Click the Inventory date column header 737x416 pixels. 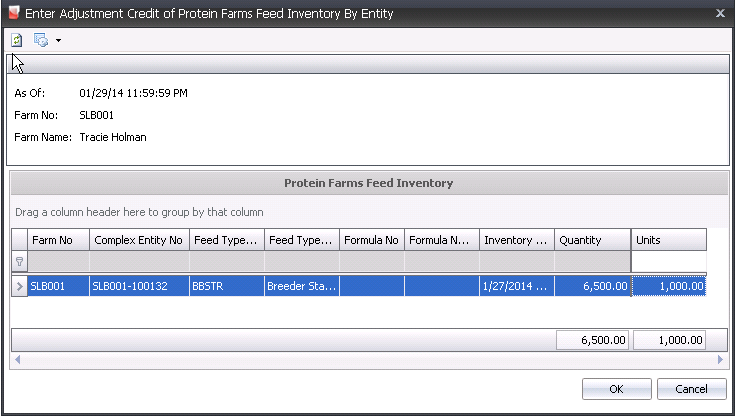tap(517, 240)
